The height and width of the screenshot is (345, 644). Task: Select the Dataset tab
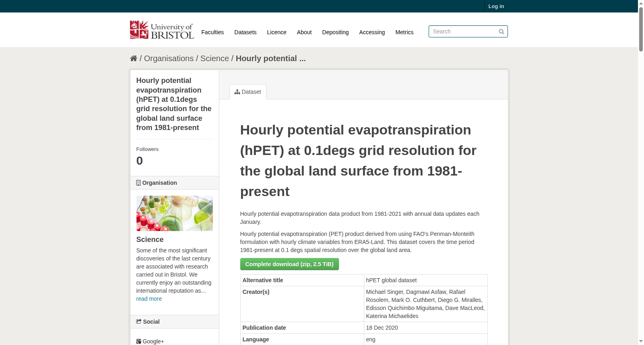click(x=248, y=92)
